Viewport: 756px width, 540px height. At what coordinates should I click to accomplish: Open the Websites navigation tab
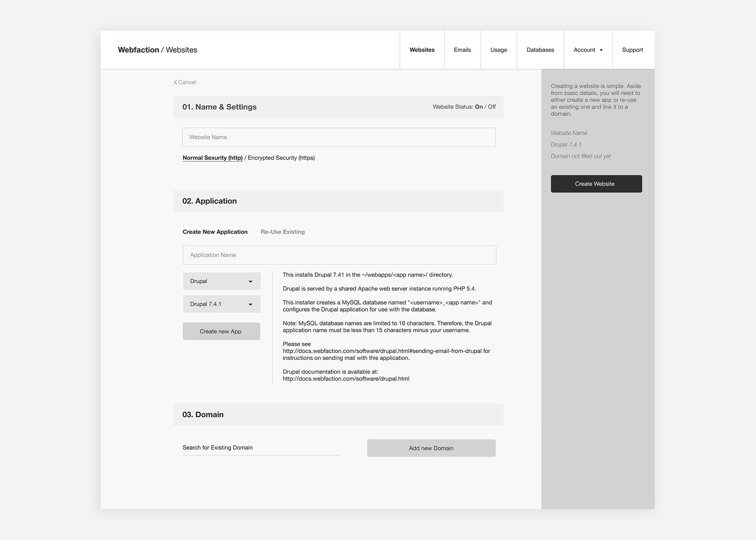tap(422, 50)
